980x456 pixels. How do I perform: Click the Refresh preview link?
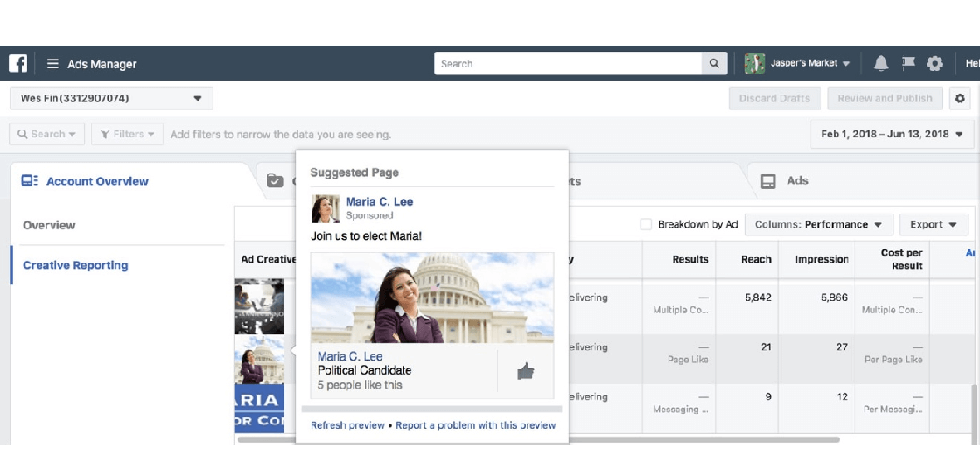click(347, 425)
